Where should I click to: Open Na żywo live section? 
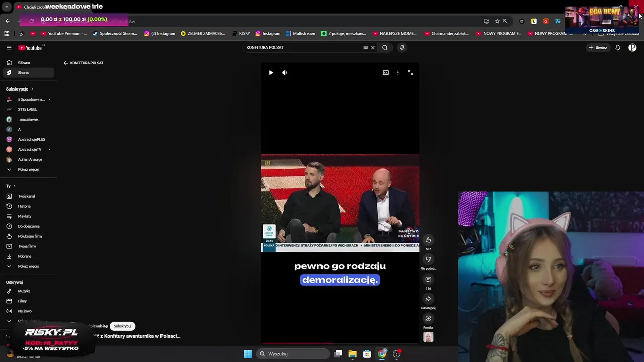[x=29, y=311]
